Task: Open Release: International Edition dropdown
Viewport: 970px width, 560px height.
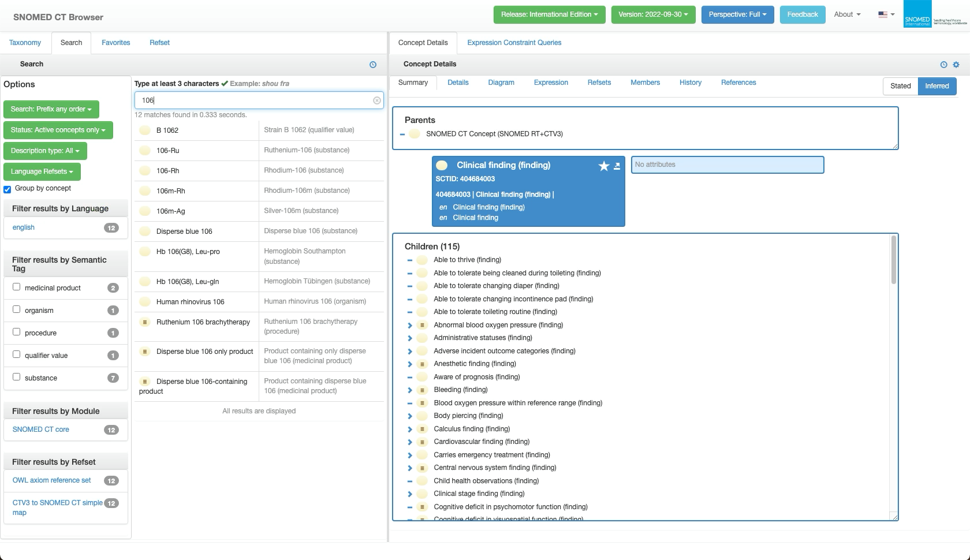Action: tap(549, 14)
